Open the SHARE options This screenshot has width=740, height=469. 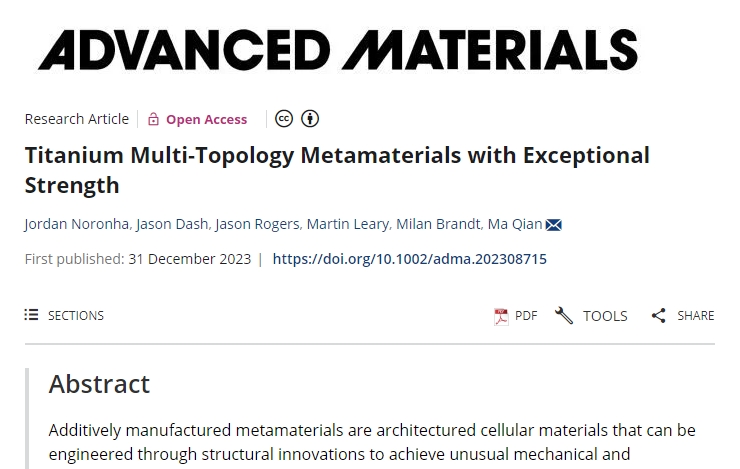pos(683,316)
